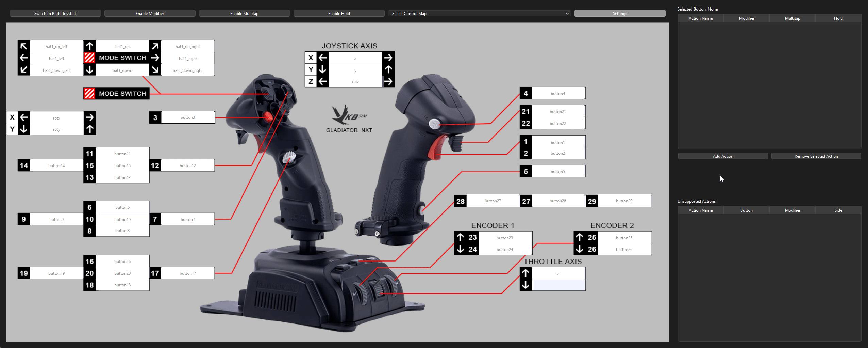Select the button21 field
This screenshot has width=868, height=348.
pyautogui.click(x=558, y=111)
